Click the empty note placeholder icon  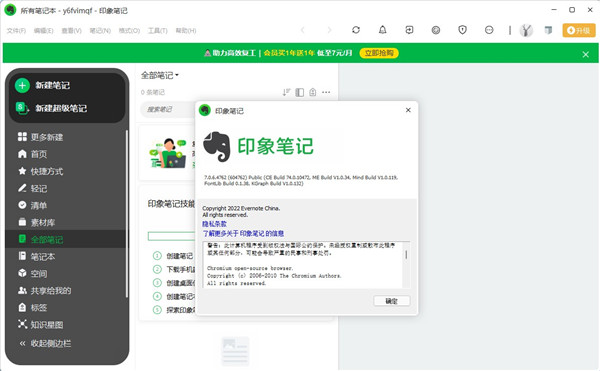(x=235, y=351)
